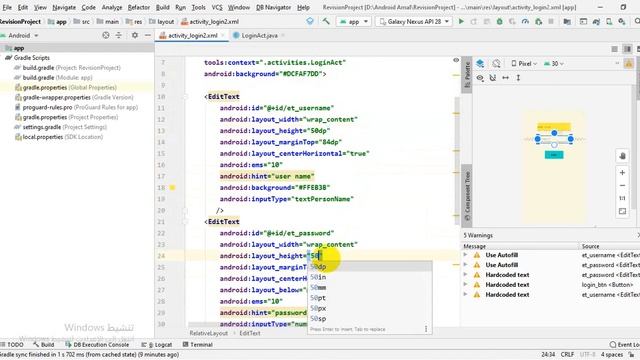This screenshot has height=360, width=640.
Task: Open the profiler gauge icon in toolbar
Action: click(x=525, y=21)
